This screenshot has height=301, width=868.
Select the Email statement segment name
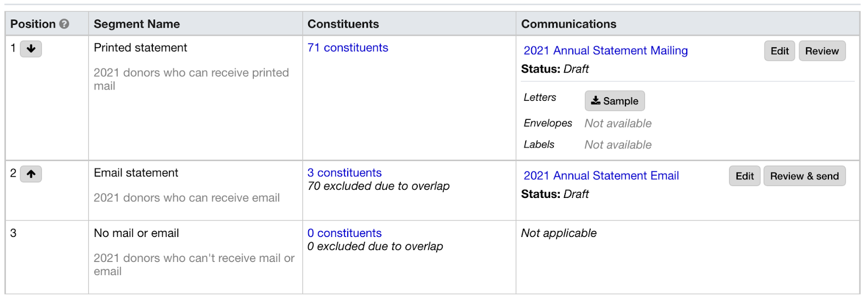click(136, 173)
